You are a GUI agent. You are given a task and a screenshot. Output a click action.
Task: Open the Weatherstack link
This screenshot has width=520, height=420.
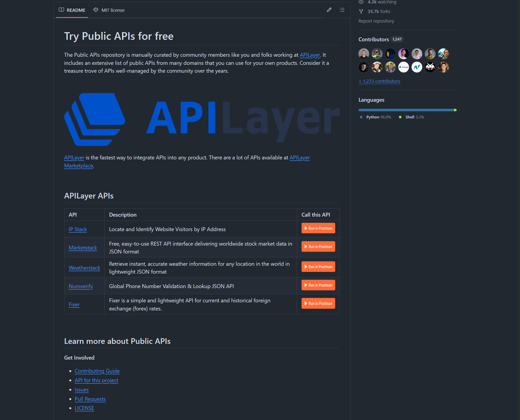click(x=84, y=268)
